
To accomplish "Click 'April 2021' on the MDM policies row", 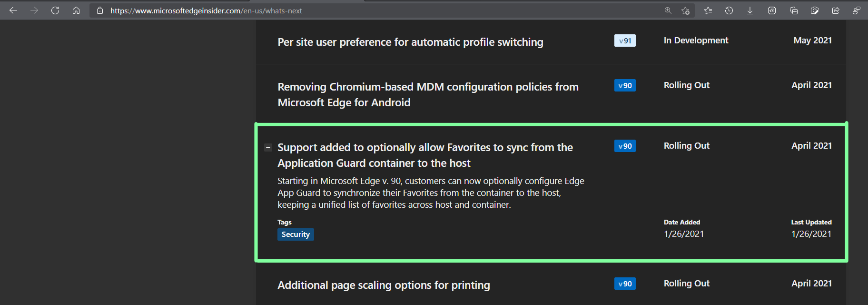I will pos(812,85).
